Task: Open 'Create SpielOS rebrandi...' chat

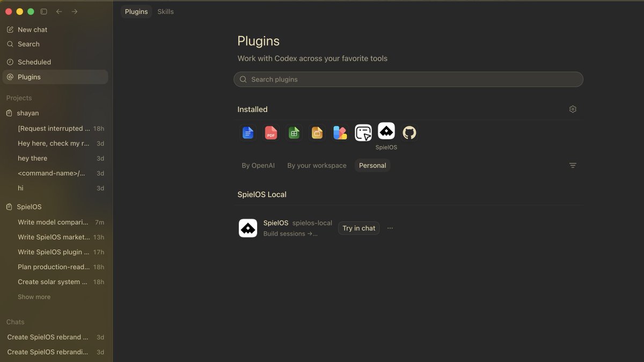Action: pos(55,352)
